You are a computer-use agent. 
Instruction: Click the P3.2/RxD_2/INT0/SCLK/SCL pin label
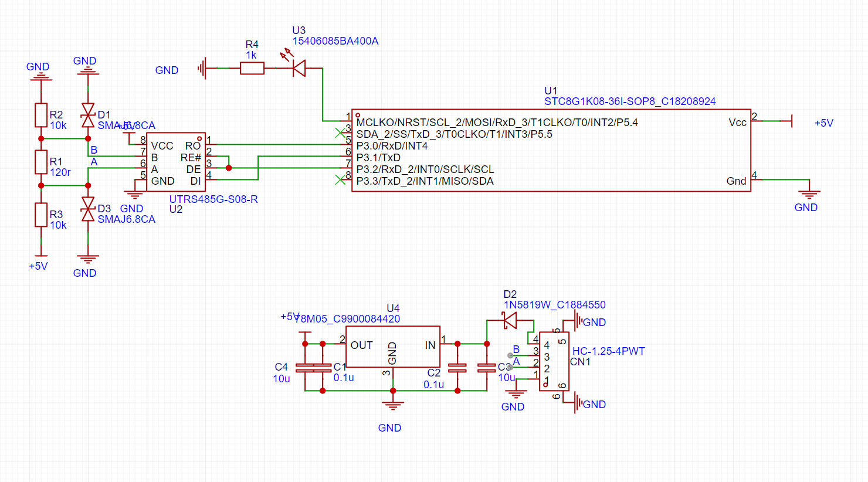pyautogui.click(x=425, y=169)
